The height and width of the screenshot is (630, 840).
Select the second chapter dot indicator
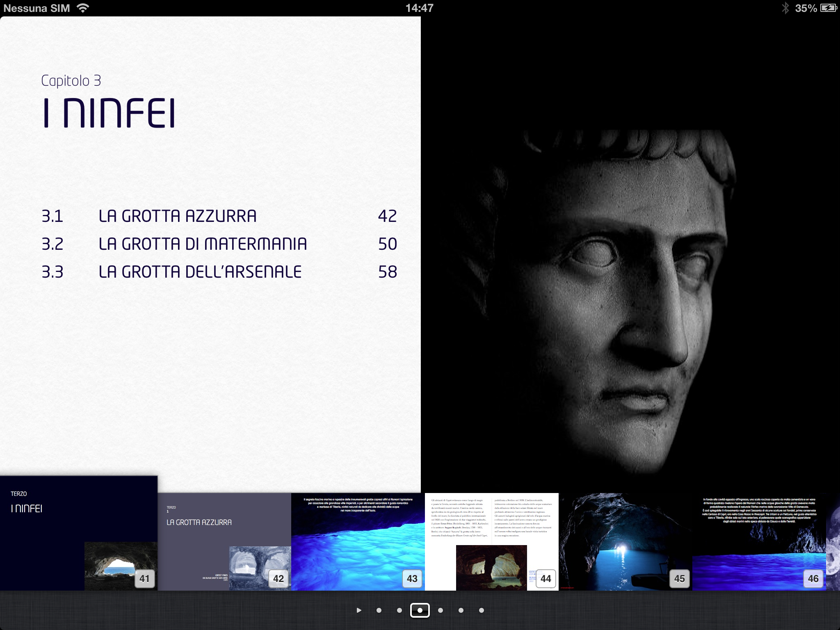tap(399, 610)
